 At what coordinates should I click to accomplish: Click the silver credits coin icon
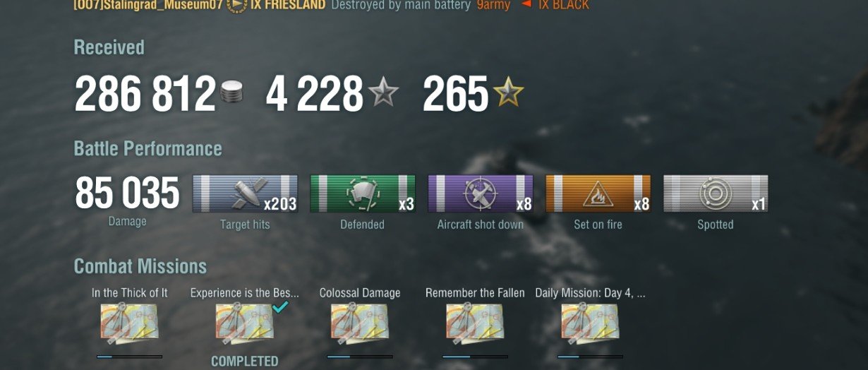[234, 93]
